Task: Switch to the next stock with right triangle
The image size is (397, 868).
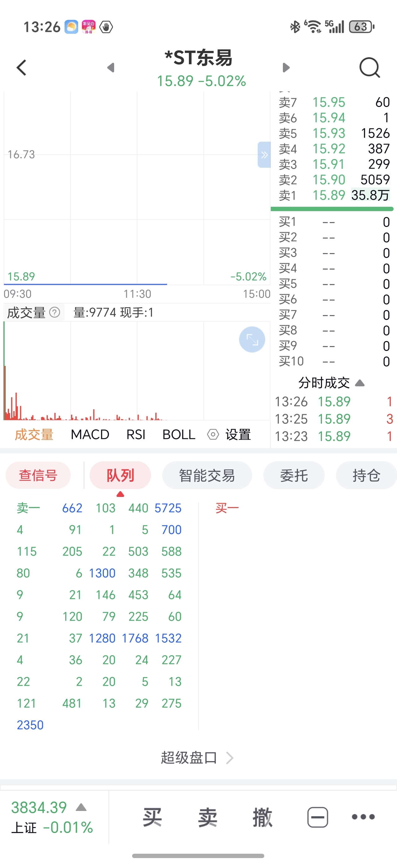Action: 286,68
